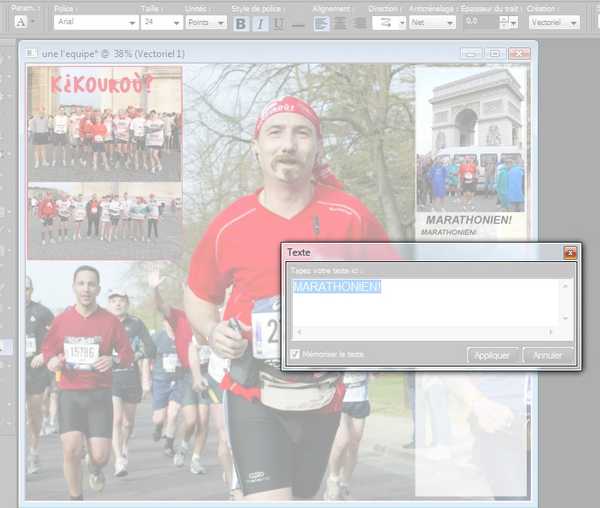Minimize the une l'equipe image window
This screenshot has height=508, width=600.
(x=471, y=54)
